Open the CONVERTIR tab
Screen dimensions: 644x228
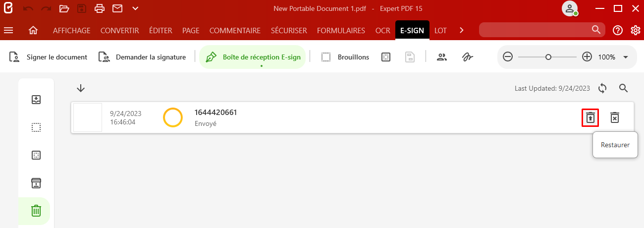click(120, 30)
